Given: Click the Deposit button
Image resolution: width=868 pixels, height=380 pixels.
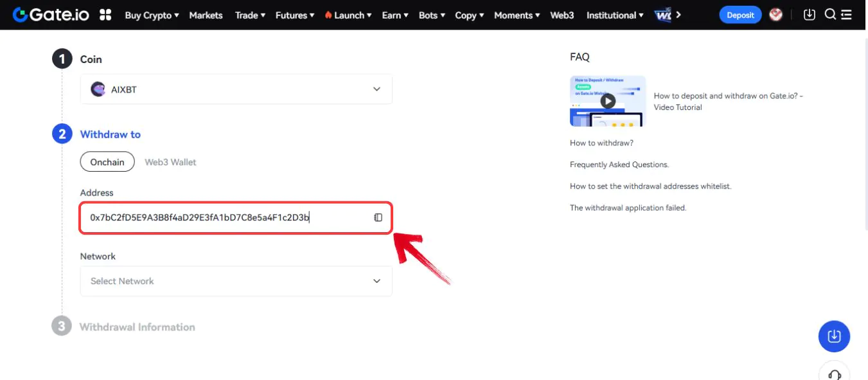Looking at the screenshot, I should click(x=740, y=15).
